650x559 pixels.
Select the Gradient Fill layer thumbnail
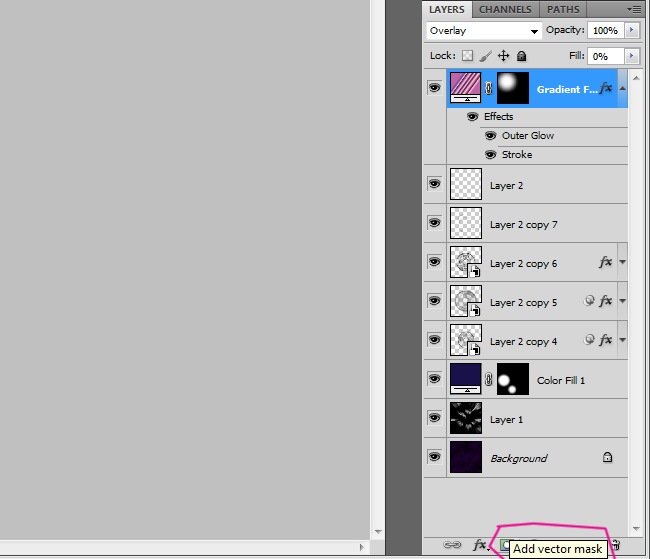click(466, 87)
